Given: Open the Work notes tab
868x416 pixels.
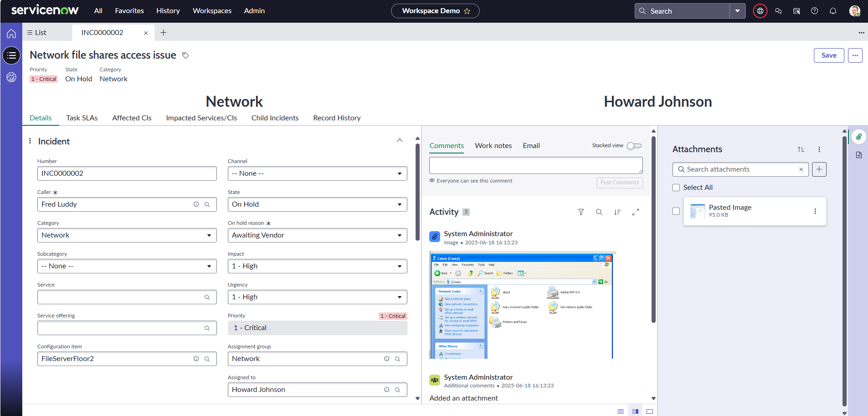Looking at the screenshot, I should coord(493,146).
